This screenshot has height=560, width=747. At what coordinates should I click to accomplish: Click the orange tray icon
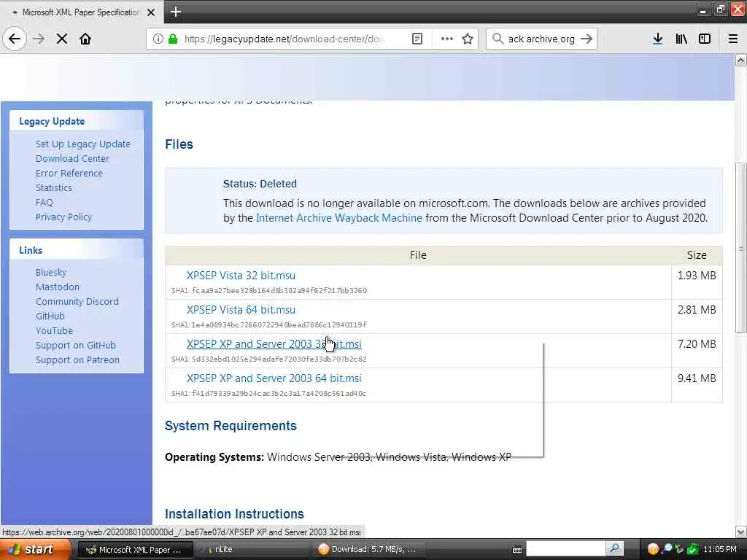653,549
